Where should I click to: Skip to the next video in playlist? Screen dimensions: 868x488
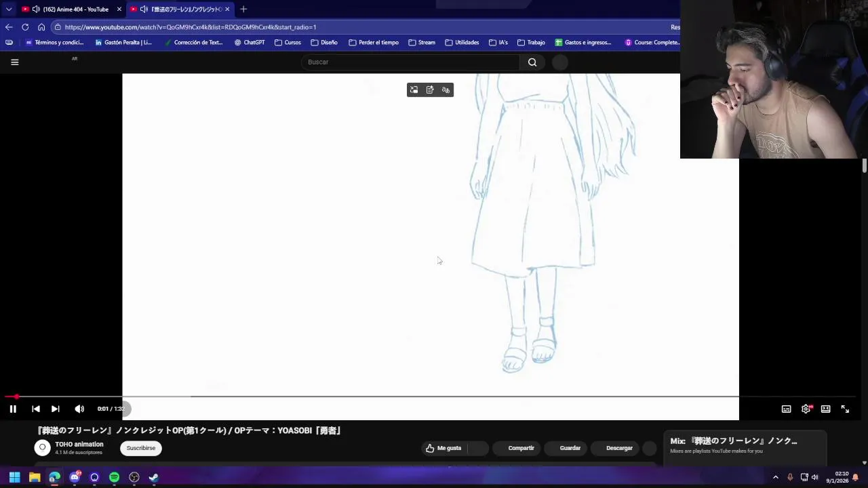56,409
